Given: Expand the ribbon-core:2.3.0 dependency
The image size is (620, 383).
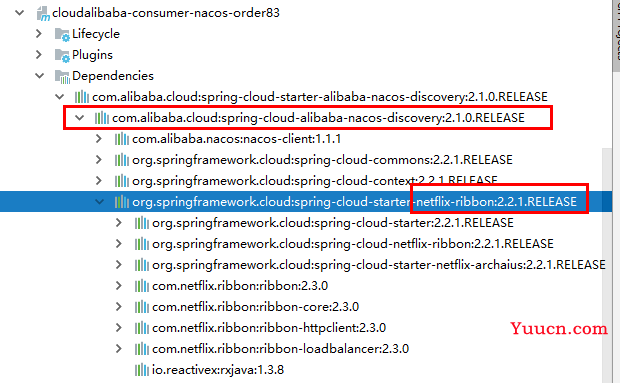Looking at the screenshot, I should pos(119,307).
